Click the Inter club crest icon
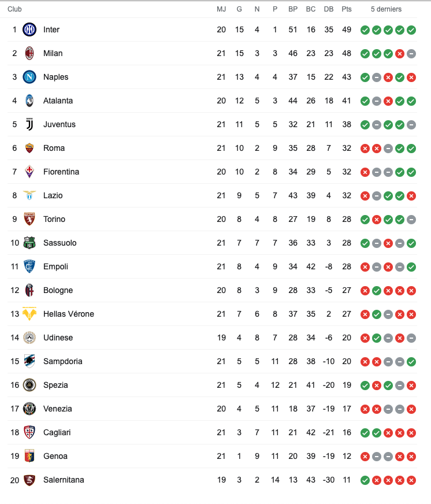Screen dimensions: 431x504 [29, 29]
